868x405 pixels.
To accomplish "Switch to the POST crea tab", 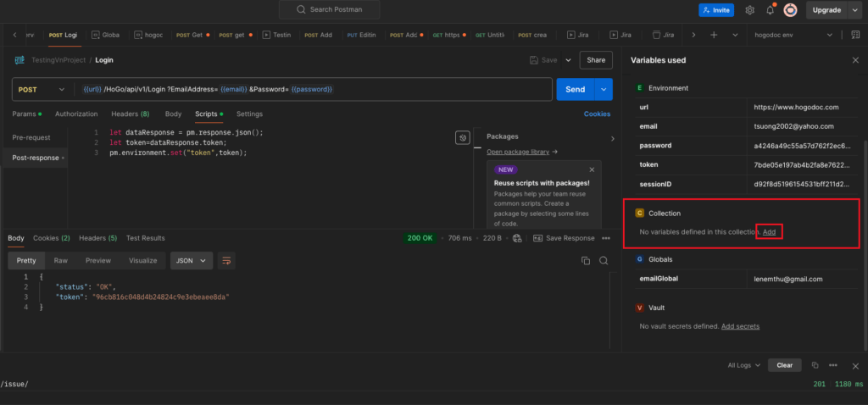I will click(x=532, y=35).
